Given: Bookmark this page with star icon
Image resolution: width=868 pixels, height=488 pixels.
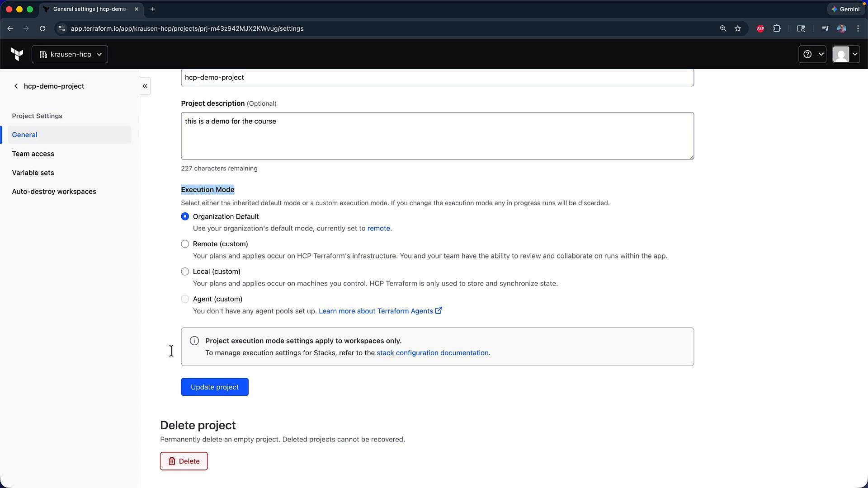Looking at the screenshot, I should click(x=738, y=28).
